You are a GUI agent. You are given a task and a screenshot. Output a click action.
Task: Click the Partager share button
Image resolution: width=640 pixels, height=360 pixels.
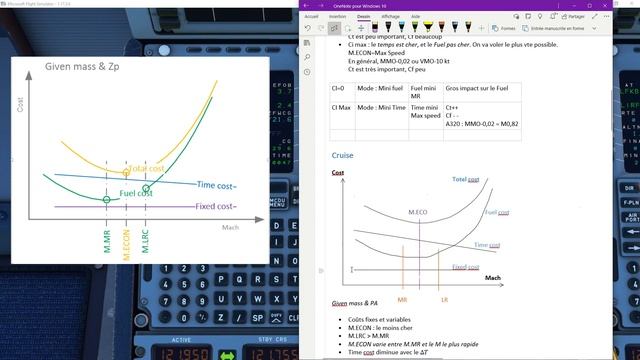point(573,16)
